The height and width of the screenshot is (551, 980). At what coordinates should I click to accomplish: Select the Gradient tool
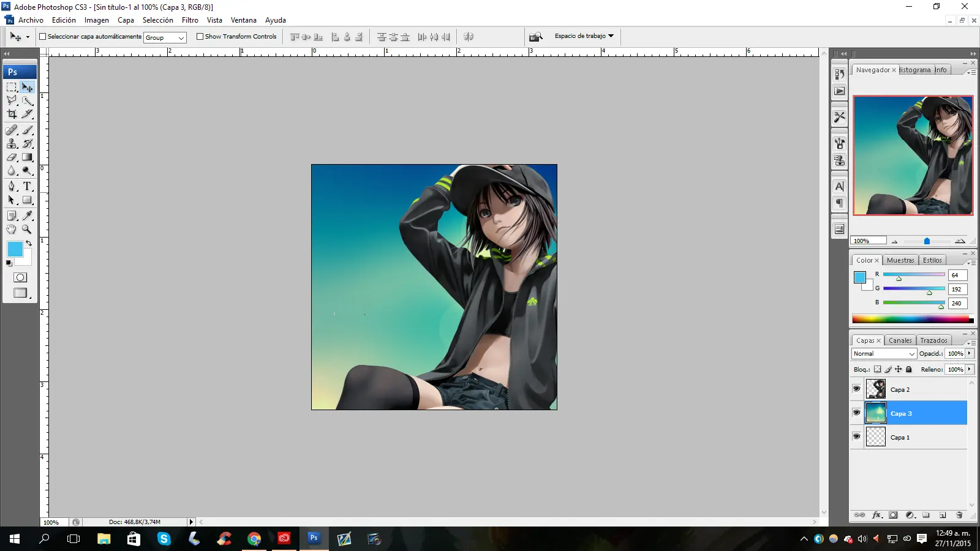(28, 157)
